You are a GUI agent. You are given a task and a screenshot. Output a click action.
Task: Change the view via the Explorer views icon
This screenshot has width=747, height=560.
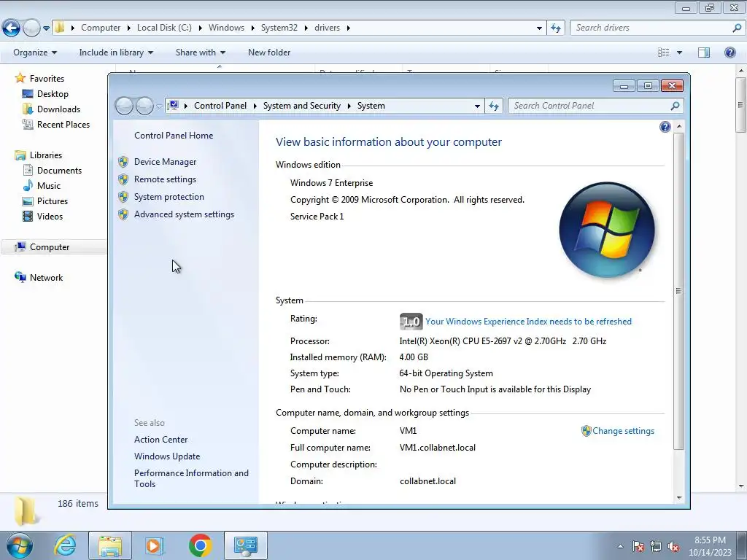click(664, 52)
